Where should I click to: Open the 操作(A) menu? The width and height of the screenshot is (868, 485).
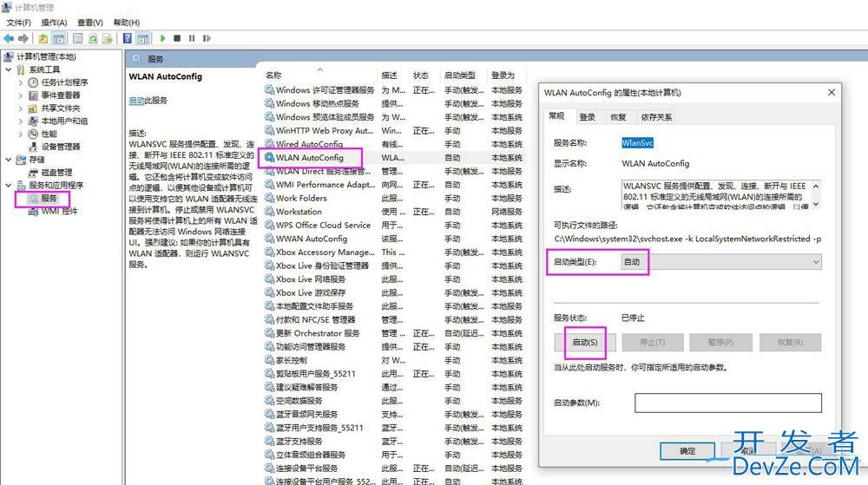coord(54,23)
